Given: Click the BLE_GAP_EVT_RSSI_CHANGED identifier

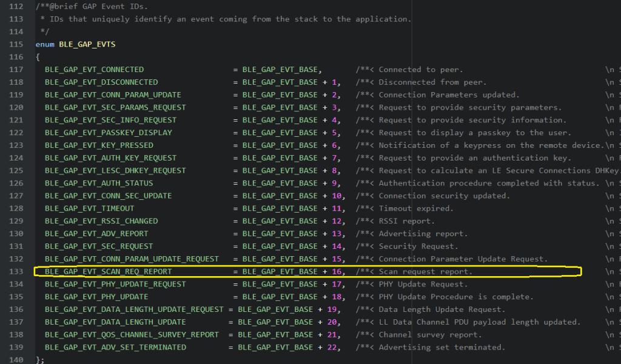Looking at the screenshot, I should click(101, 221).
